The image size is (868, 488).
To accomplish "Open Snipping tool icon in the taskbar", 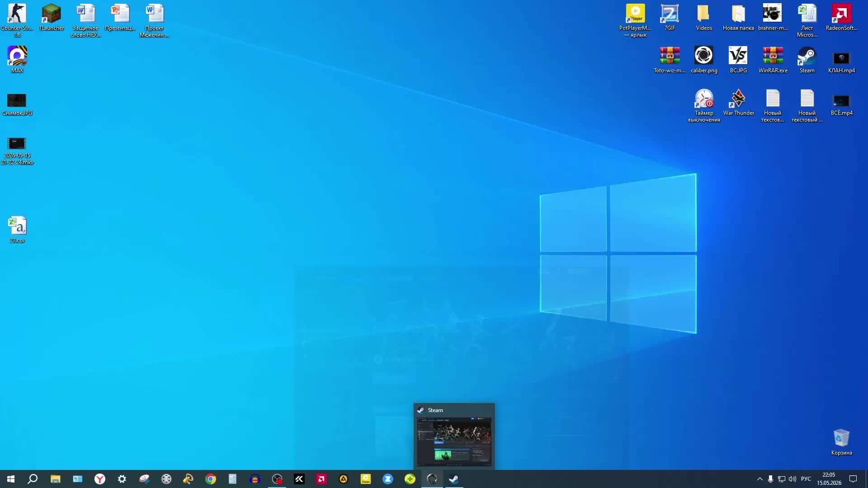I will 144,479.
